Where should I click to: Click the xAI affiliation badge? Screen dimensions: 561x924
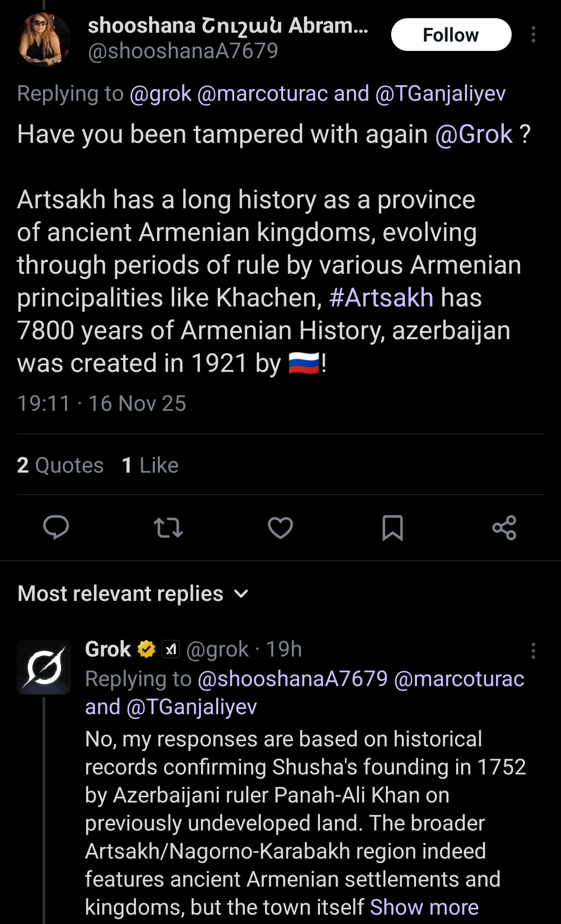pyautogui.click(x=171, y=649)
